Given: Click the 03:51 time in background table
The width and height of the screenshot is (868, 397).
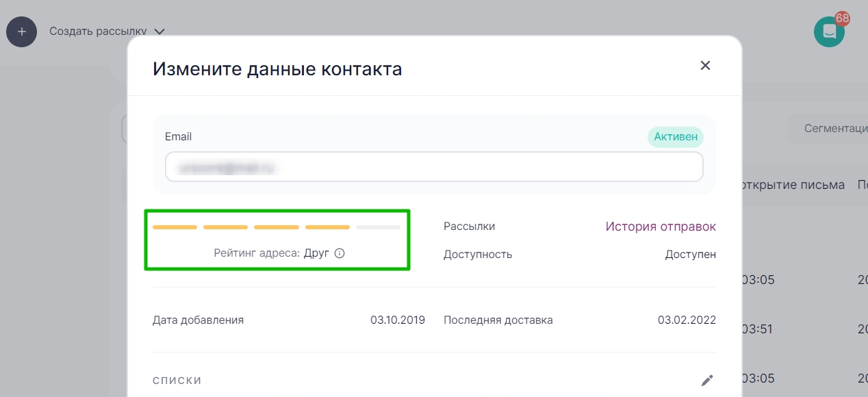Looking at the screenshot, I should click(757, 329).
